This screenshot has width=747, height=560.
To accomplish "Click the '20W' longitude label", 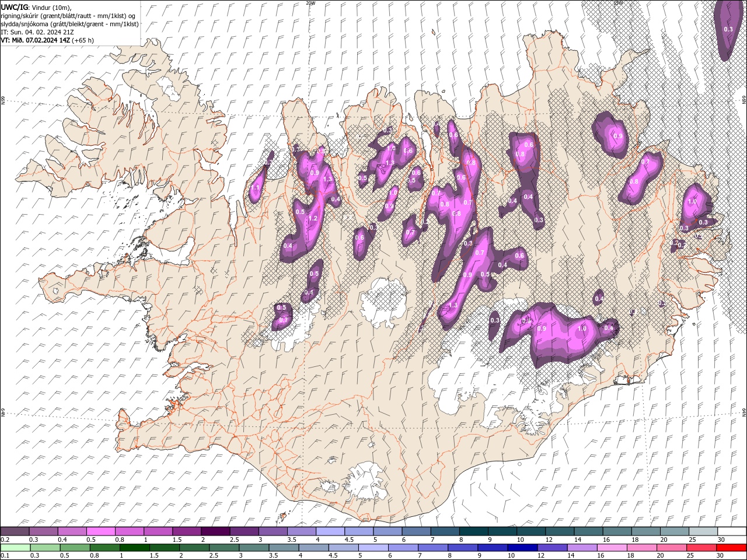I will 310,3.
